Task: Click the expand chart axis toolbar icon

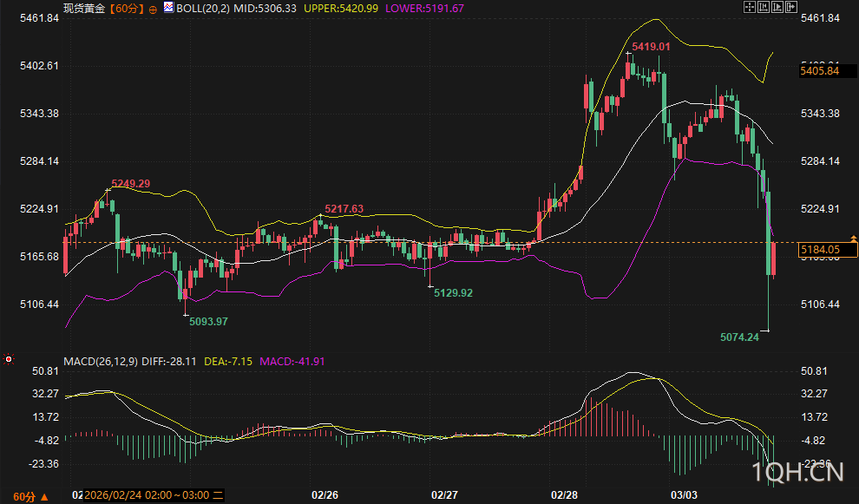Action: tap(777, 7)
